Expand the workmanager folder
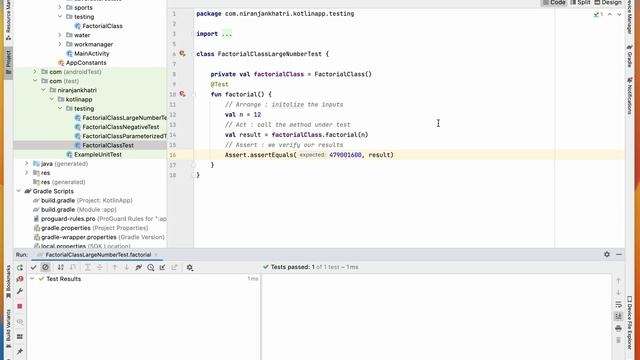 tap(60, 44)
